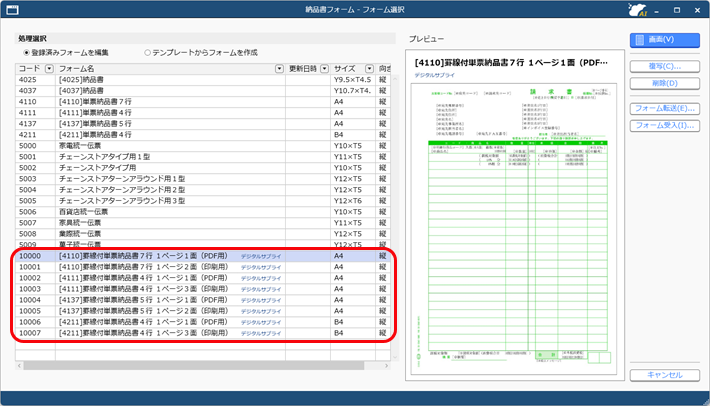Image resolution: width=710 pixels, height=406 pixels.
Task: Select row 5003 チェーンストアターンアラウンド用1型
Action: pyautogui.click(x=203, y=179)
